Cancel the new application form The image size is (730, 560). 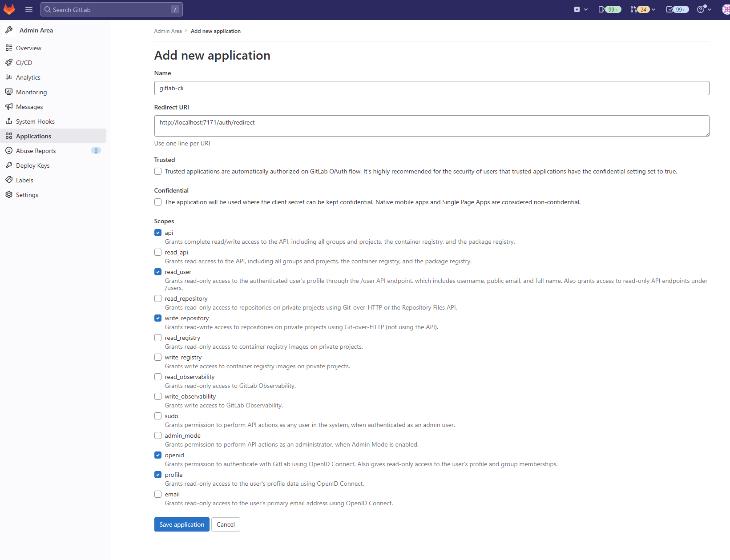[x=226, y=524]
